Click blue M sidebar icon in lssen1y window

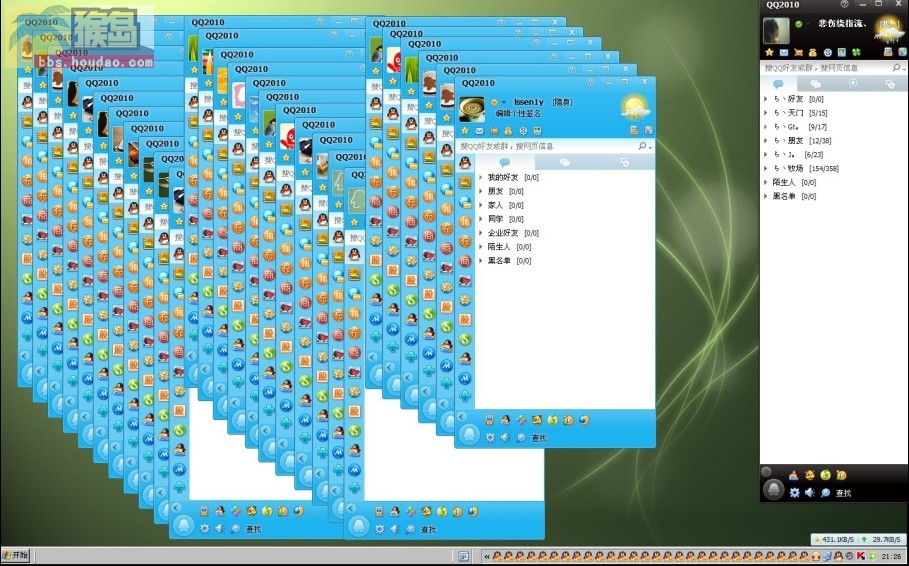(465, 379)
